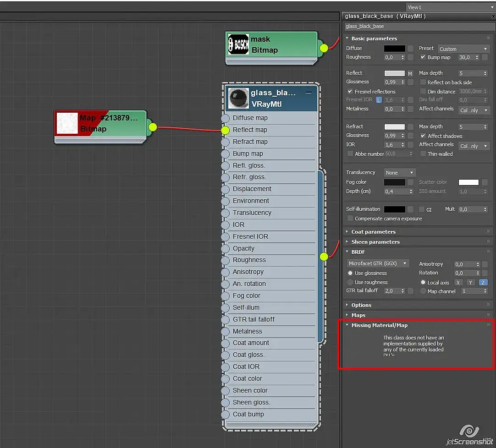Click the Roughness input socket on node
Image resolution: width=496 pixels, height=448 pixels.
[225, 260]
